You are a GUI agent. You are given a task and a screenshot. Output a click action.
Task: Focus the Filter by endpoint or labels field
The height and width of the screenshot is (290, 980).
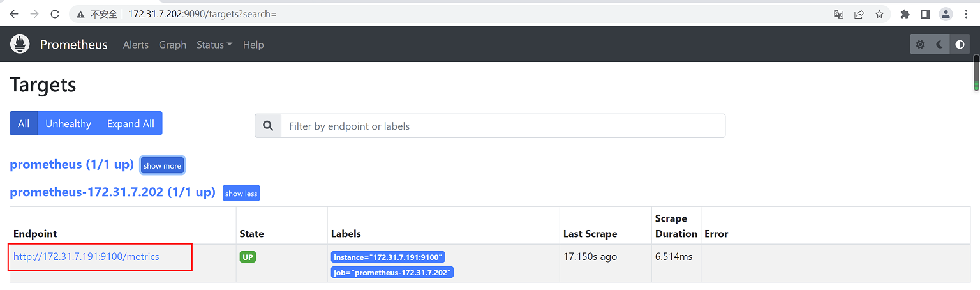pos(503,126)
